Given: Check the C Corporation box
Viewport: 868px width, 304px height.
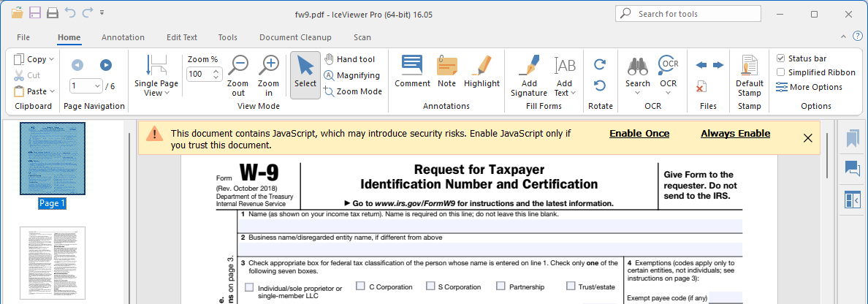Looking at the screenshot, I should (x=360, y=286).
